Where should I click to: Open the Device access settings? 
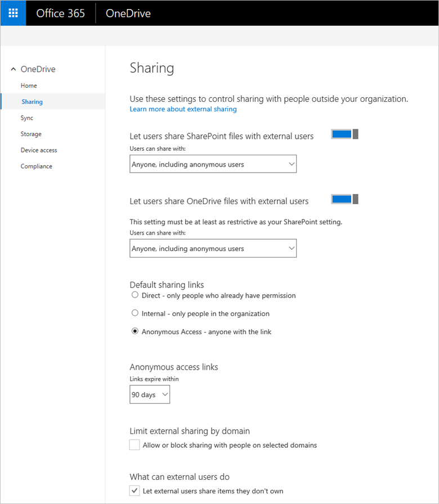(x=38, y=150)
